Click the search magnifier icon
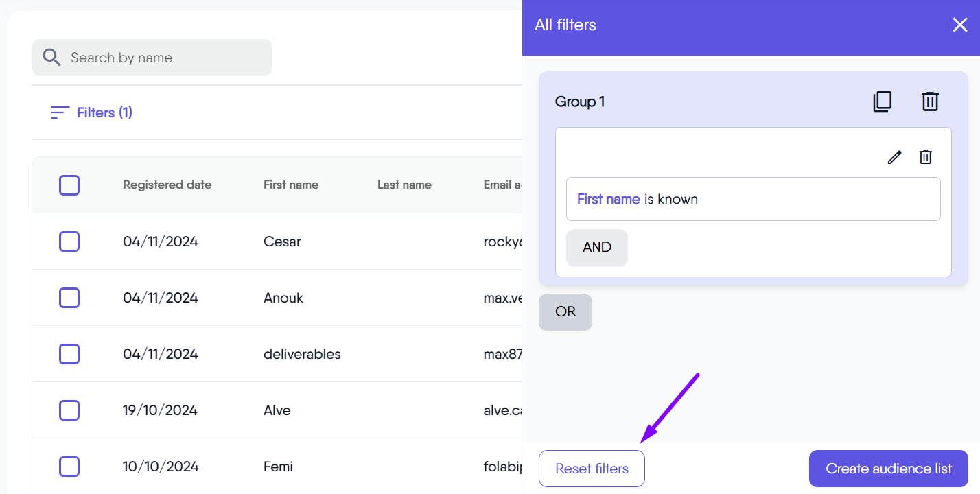The image size is (980, 494). click(51, 58)
